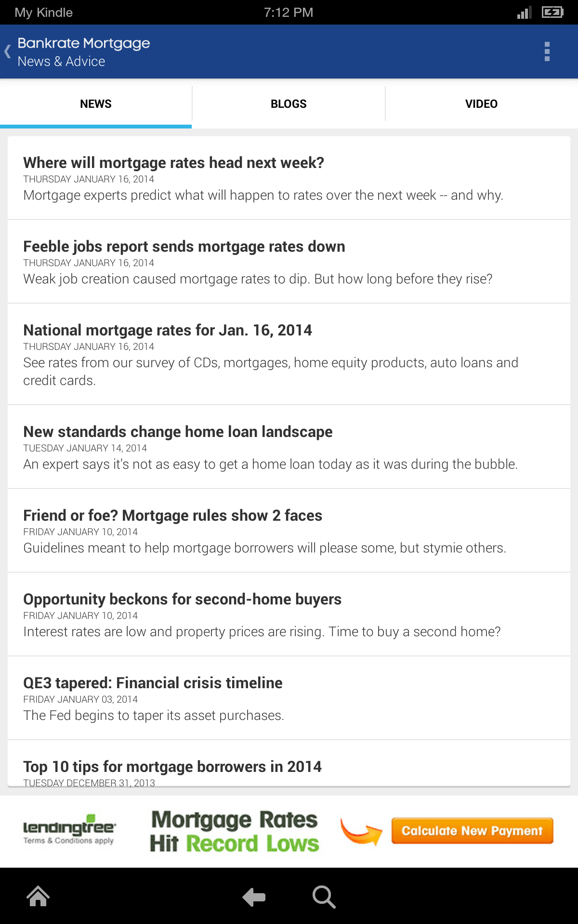Switch to the Blogs tab
This screenshot has width=578, height=924.
289,104
